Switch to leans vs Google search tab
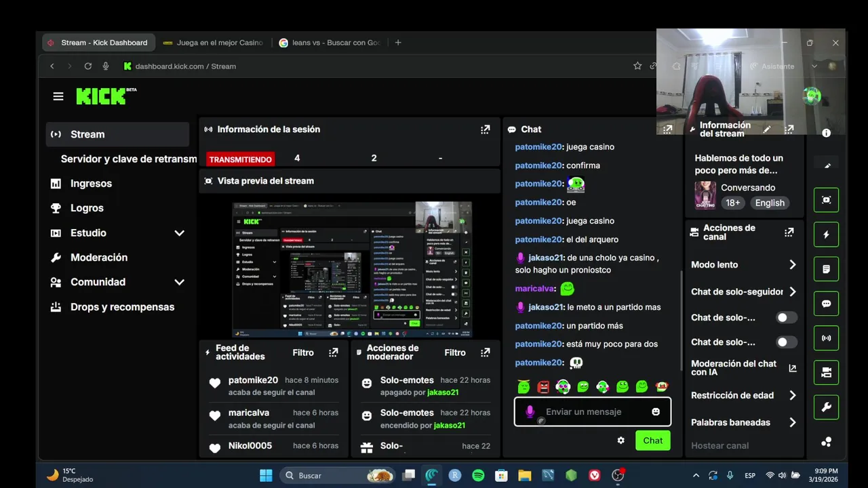 pos(330,43)
